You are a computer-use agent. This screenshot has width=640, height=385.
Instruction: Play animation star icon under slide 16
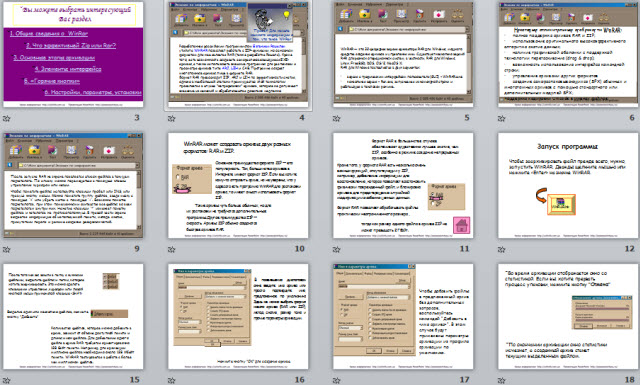click(171, 381)
